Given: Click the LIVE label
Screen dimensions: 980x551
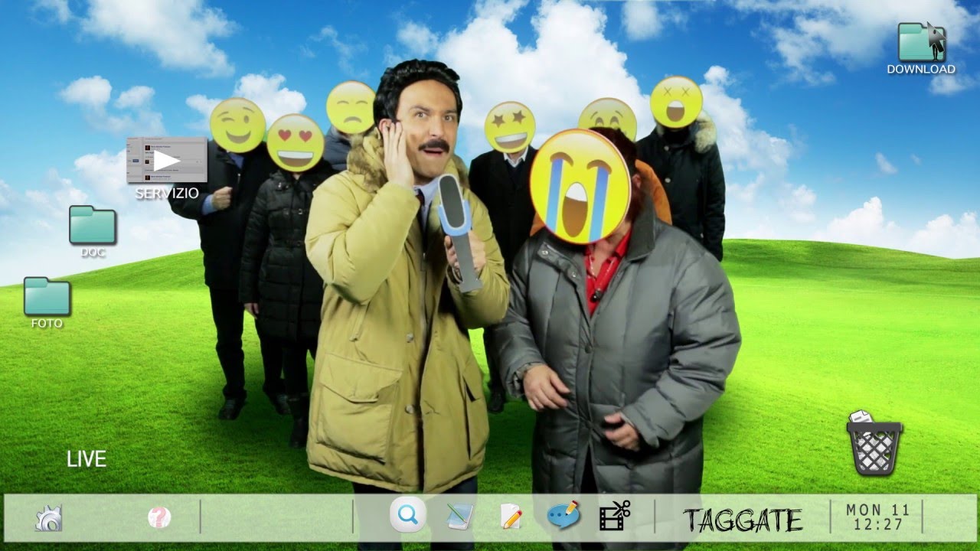Looking at the screenshot, I should click(87, 459).
